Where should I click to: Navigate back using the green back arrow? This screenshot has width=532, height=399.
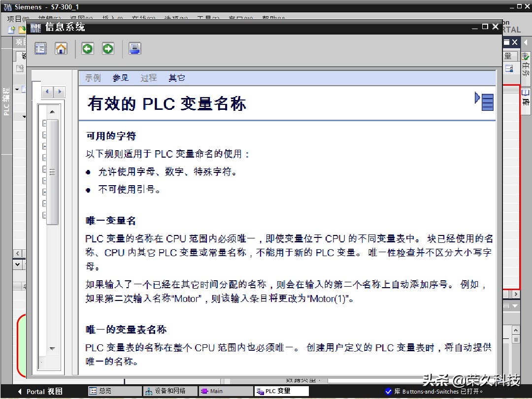click(87, 48)
